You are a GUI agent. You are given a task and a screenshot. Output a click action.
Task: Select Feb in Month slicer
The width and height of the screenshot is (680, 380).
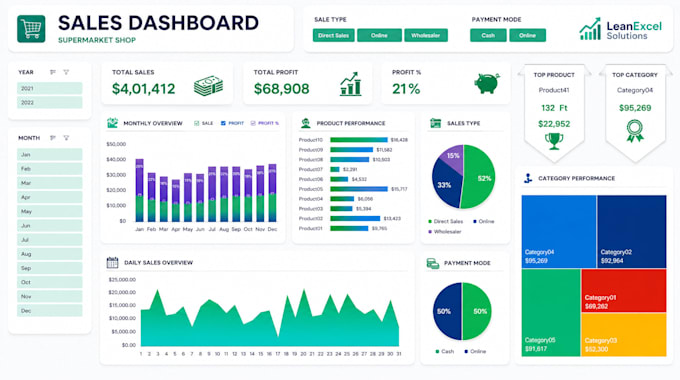pyautogui.click(x=49, y=169)
